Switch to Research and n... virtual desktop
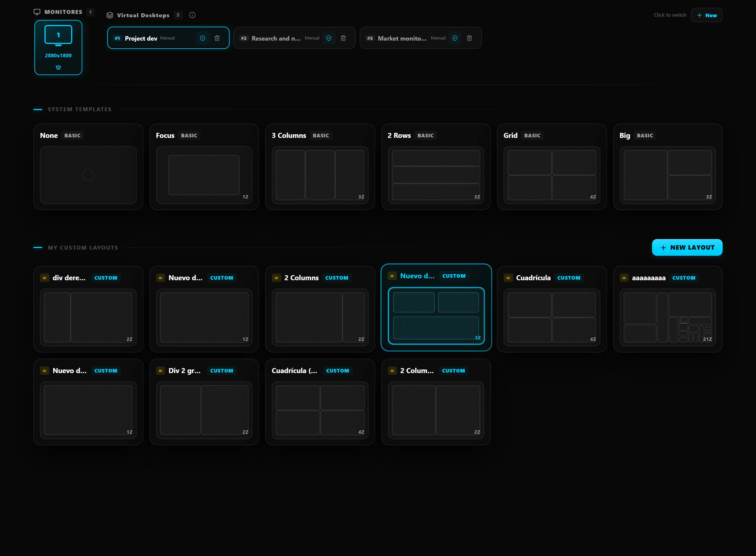Image resolution: width=756 pixels, height=556 pixels. pyautogui.click(x=294, y=38)
